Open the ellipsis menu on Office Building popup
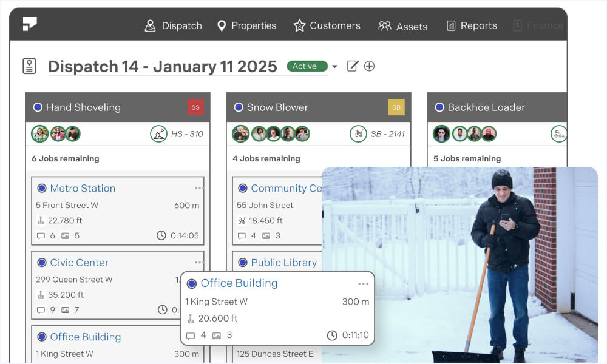 364,283
